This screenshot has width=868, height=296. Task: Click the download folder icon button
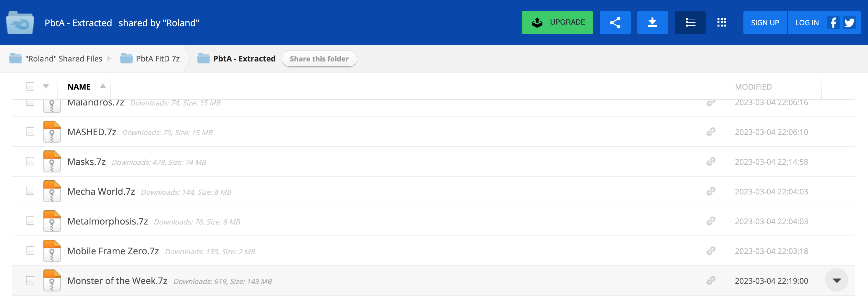tap(652, 23)
